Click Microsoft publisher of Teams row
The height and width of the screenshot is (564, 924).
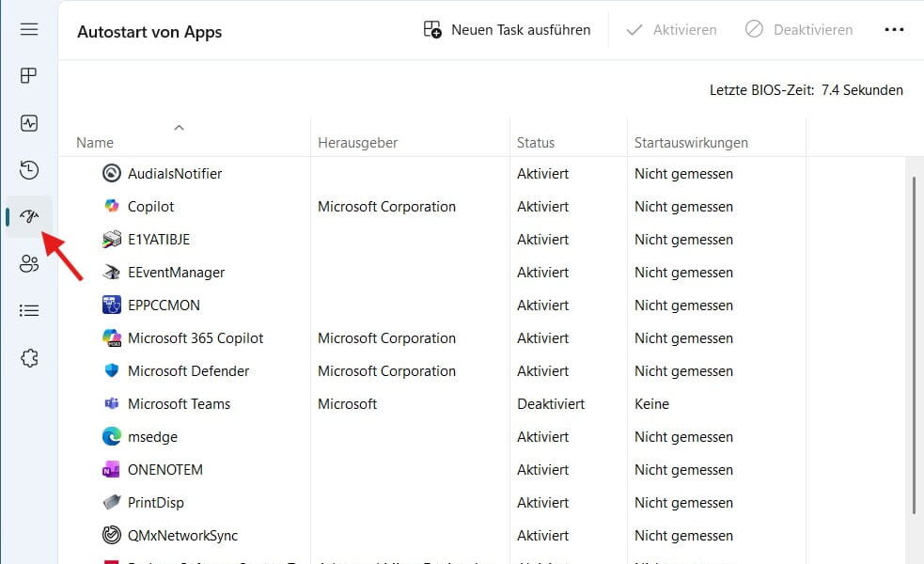[x=347, y=403]
